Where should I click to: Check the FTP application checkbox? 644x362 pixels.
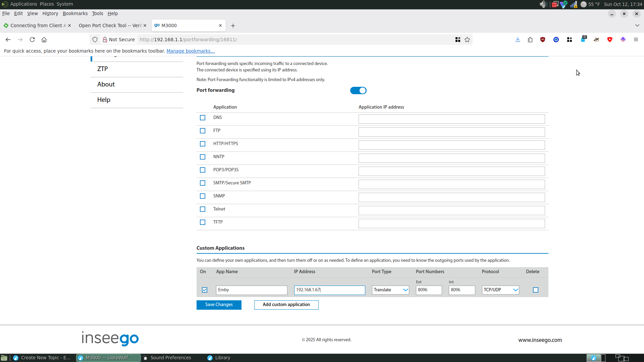click(203, 131)
